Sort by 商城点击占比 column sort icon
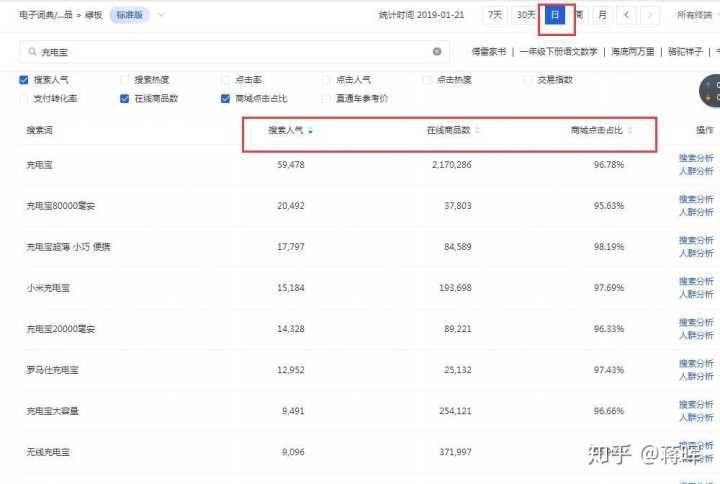Viewport: 720px width, 484px height. click(630, 131)
